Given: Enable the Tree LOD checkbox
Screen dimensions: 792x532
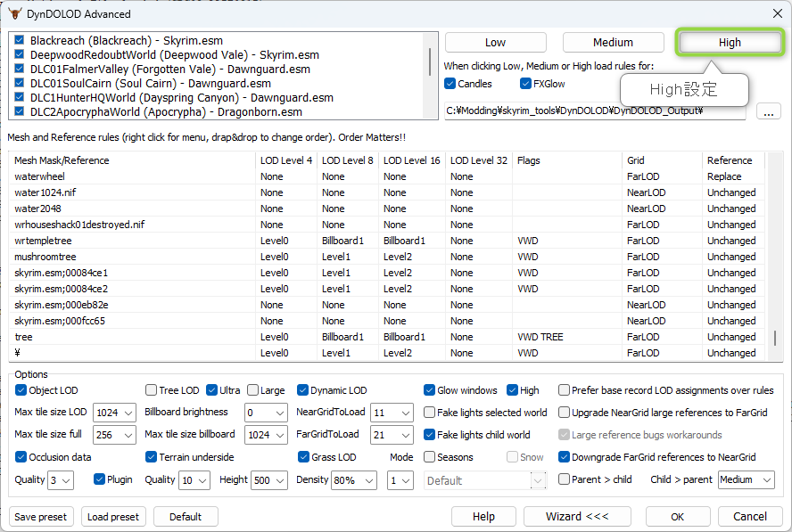Looking at the screenshot, I should pyautogui.click(x=151, y=390).
